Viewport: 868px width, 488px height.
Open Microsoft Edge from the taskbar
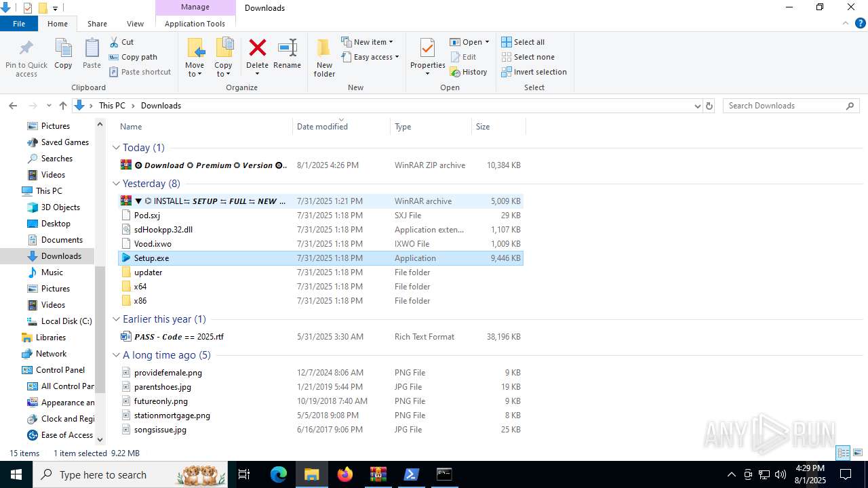pos(279,474)
